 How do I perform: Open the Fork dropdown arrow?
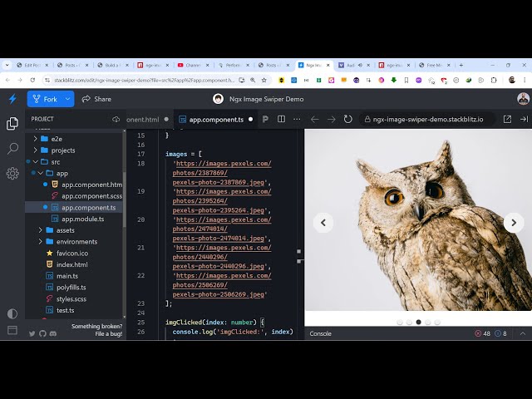click(68, 99)
